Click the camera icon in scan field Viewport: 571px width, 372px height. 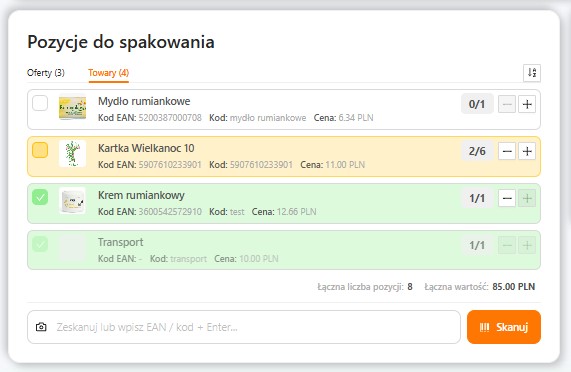click(x=41, y=327)
